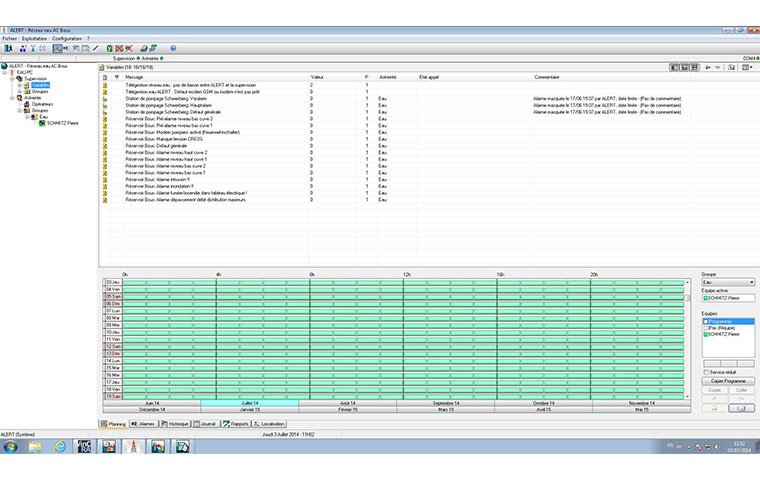Click the red star X toolbar icon
The height and width of the screenshot is (480, 760).
pyautogui.click(x=129, y=48)
